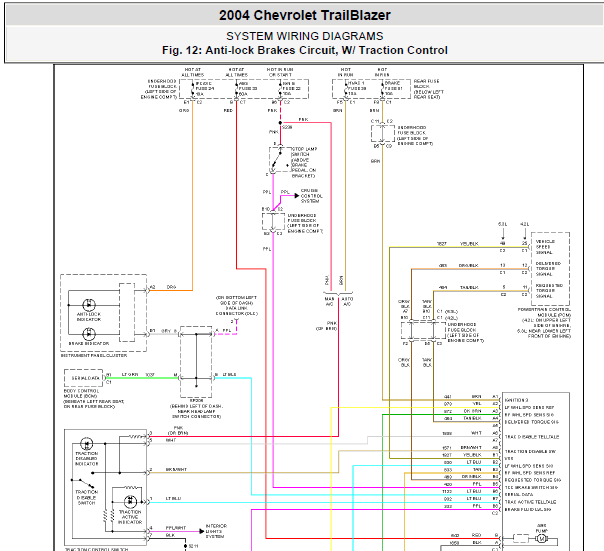Click the 2004 Chevrolet TrailBlazer title
The height and width of the screenshot is (551, 604).
305,15
